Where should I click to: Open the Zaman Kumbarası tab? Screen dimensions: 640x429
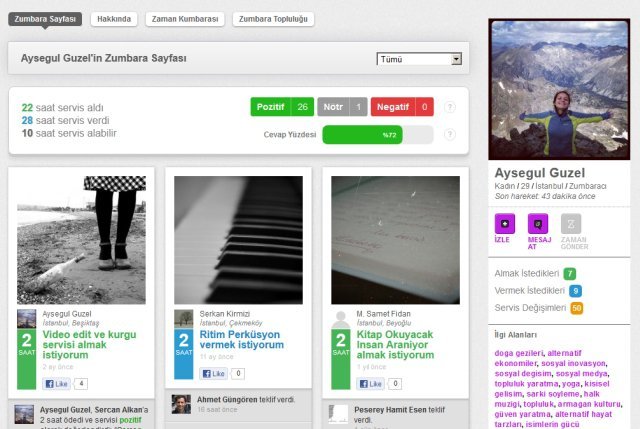click(185, 19)
